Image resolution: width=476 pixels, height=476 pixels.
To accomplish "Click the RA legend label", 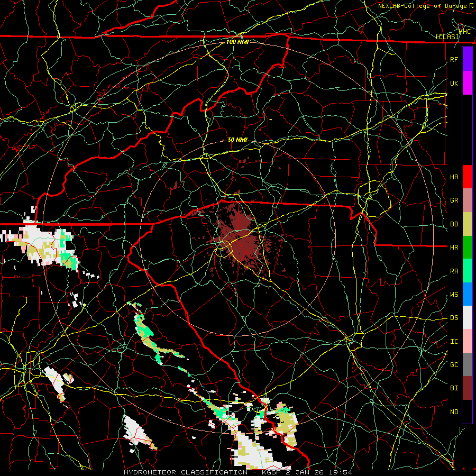I will pos(454,271).
